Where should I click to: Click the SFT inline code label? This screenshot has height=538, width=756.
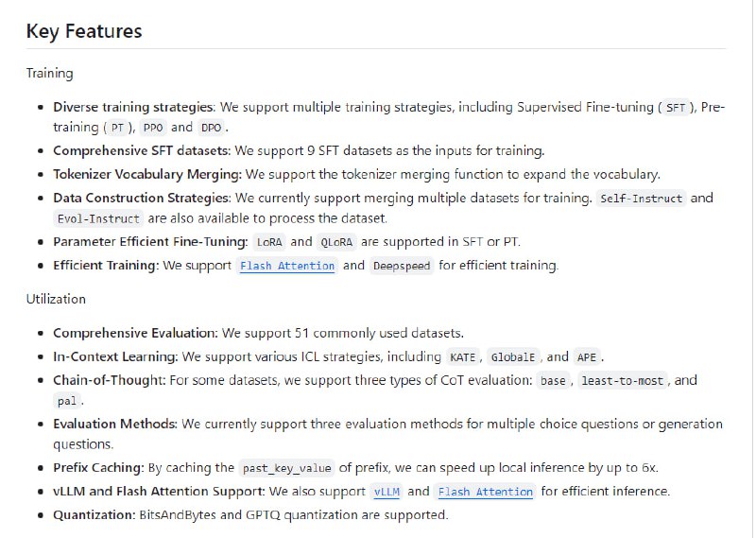[x=676, y=108]
